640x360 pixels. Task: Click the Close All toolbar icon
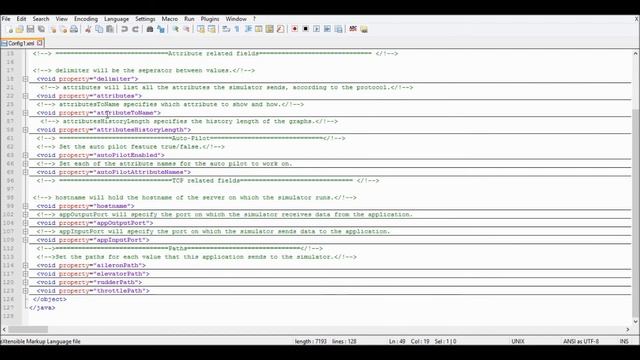point(63,29)
